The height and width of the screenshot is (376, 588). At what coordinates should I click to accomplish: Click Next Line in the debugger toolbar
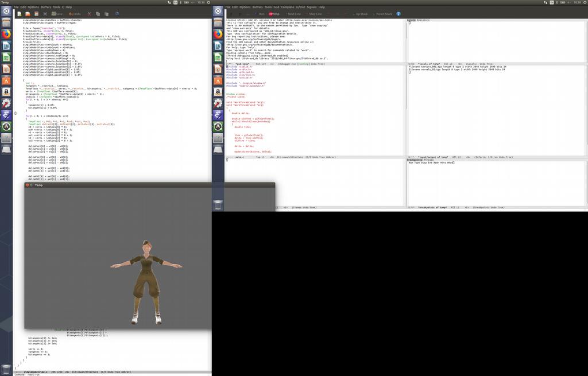(292, 14)
